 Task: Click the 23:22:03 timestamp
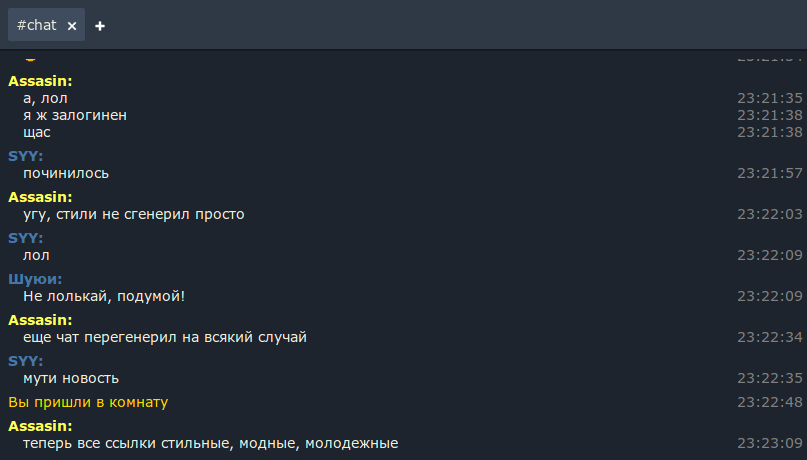click(x=770, y=214)
